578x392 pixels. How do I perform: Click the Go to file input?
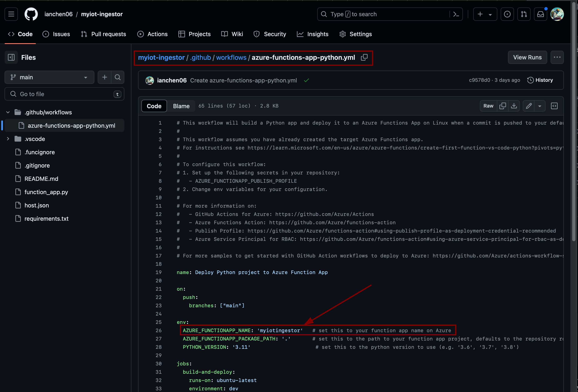tap(64, 94)
